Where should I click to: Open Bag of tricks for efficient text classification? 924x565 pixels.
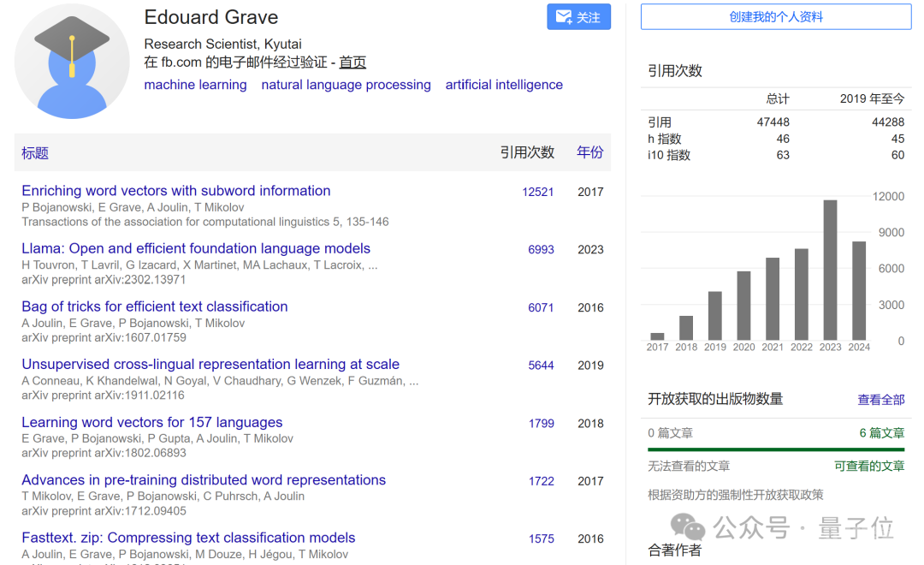(x=155, y=306)
